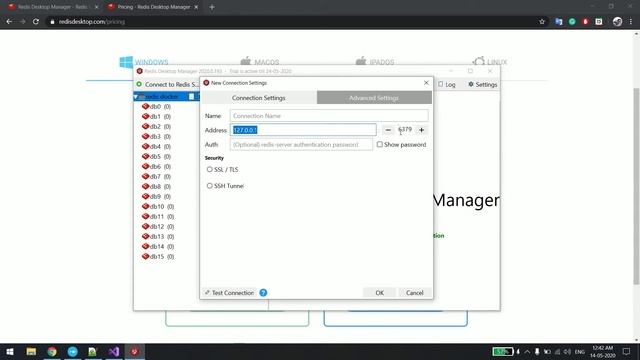Switch to Advanced Settings tab

[x=374, y=98]
